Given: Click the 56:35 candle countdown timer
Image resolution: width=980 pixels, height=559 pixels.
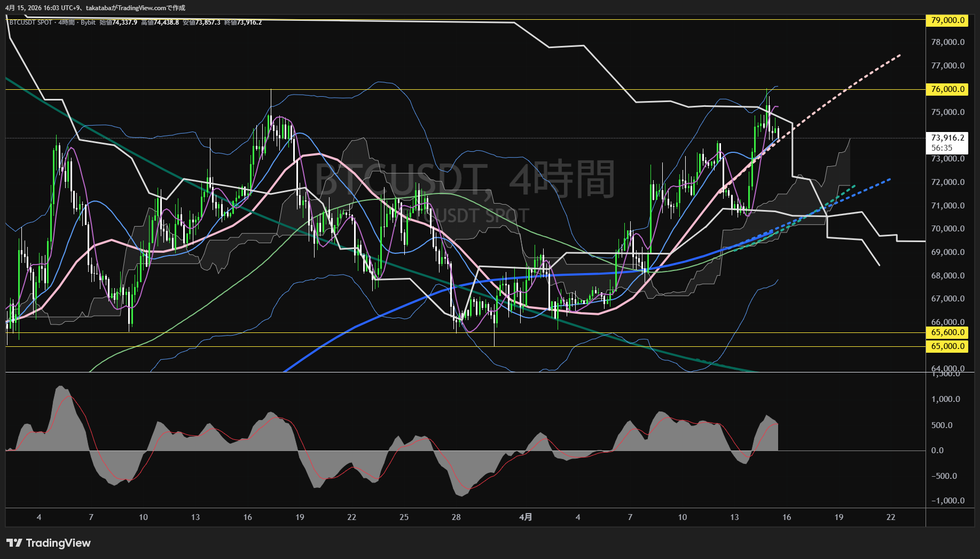Looking at the screenshot, I should tap(942, 148).
